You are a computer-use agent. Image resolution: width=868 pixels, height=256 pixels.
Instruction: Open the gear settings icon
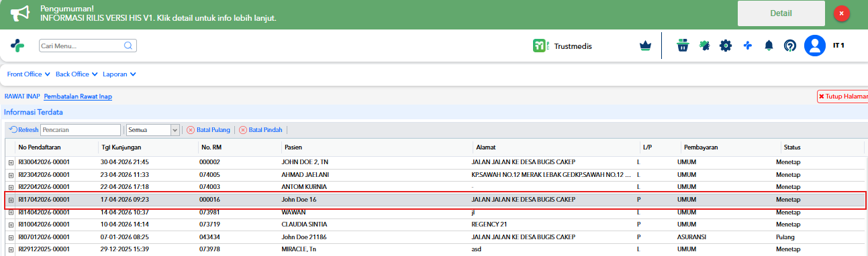click(726, 46)
